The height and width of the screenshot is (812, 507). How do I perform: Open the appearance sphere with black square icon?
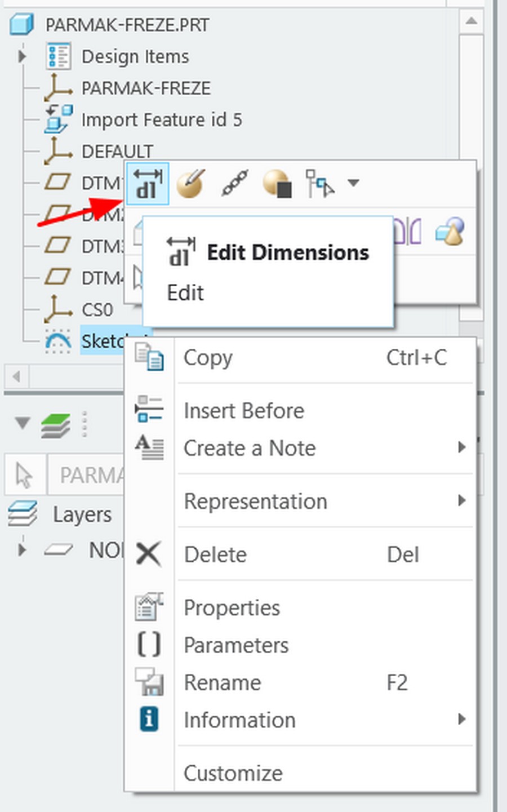click(277, 184)
